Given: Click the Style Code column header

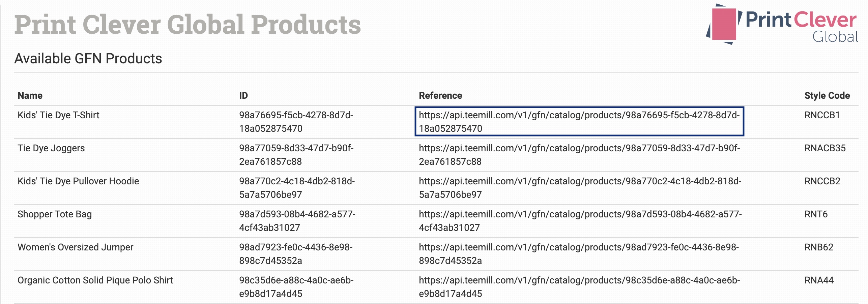Looking at the screenshot, I should coord(827,96).
